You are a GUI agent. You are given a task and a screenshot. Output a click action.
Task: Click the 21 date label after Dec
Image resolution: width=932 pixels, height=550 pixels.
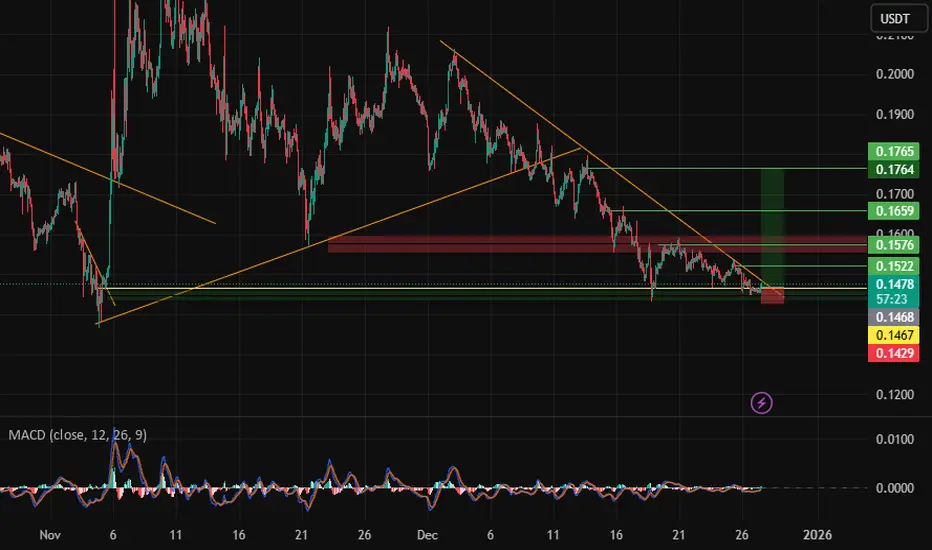click(x=679, y=535)
